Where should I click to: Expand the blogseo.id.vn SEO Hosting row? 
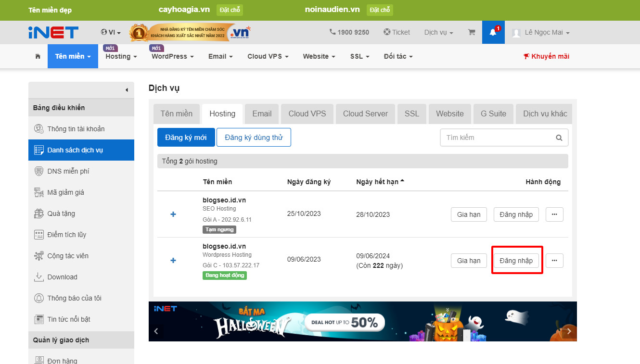tap(173, 214)
